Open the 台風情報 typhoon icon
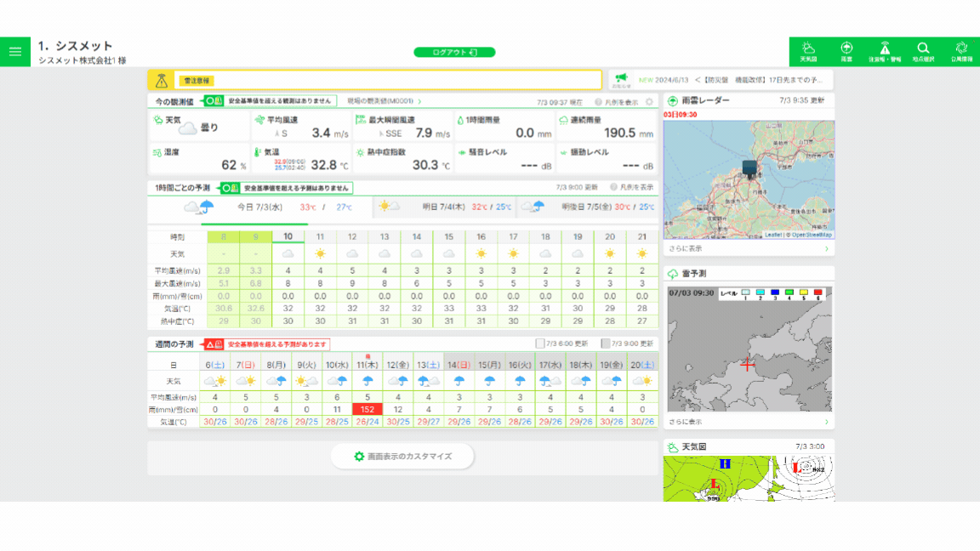Screen dimensions: 980x551 (961, 51)
